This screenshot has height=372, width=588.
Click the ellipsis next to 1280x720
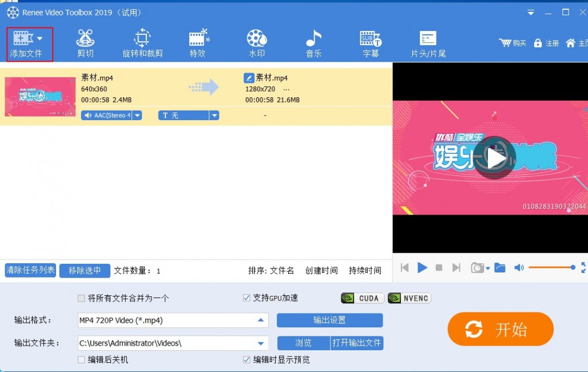[286, 89]
